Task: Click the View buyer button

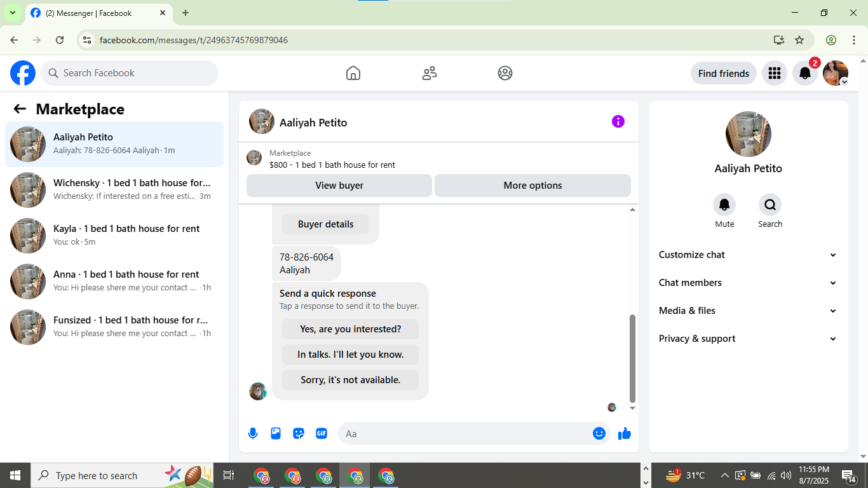Action: (339, 186)
